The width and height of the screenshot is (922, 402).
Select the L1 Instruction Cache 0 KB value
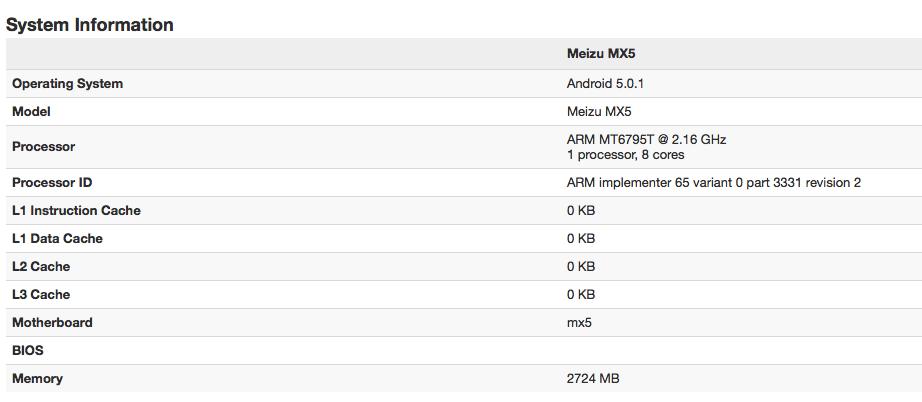[x=581, y=210]
